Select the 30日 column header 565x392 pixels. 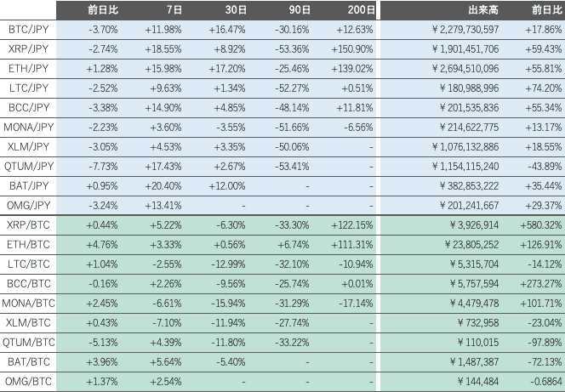237,10
